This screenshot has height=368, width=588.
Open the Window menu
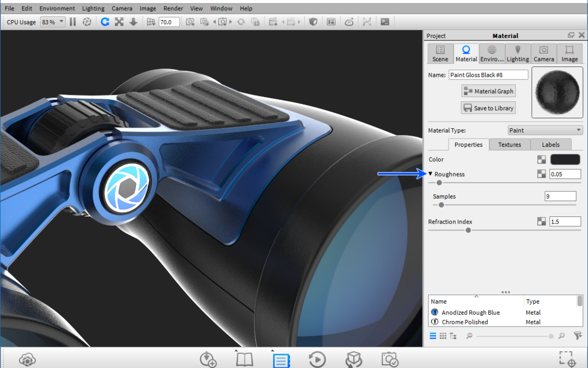[x=221, y=8]
